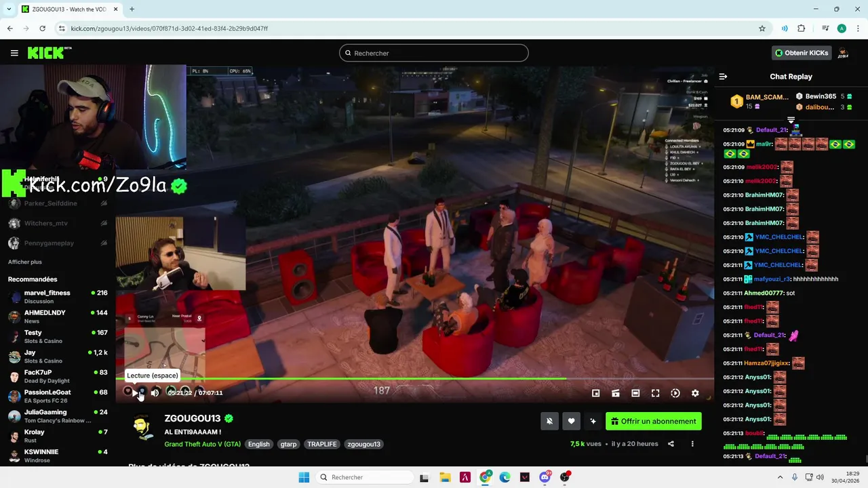
Task: Open Chrome three-dot menu
Action: pos(858,28)
